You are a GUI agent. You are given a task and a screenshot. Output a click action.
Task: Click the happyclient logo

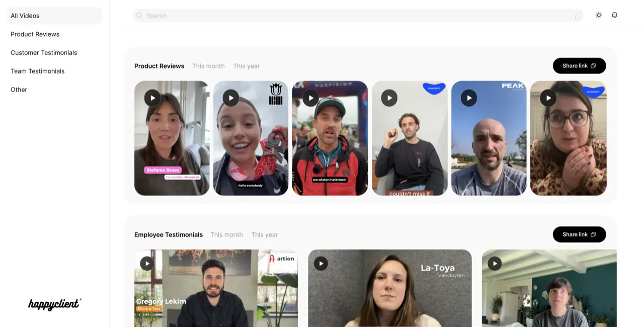[x=55, y=304]
